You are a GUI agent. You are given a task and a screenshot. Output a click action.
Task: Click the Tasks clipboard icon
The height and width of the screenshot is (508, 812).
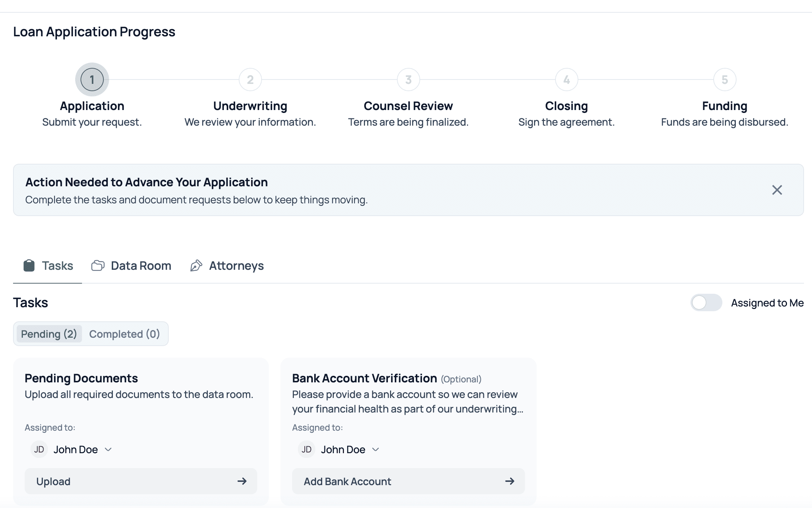29,265
